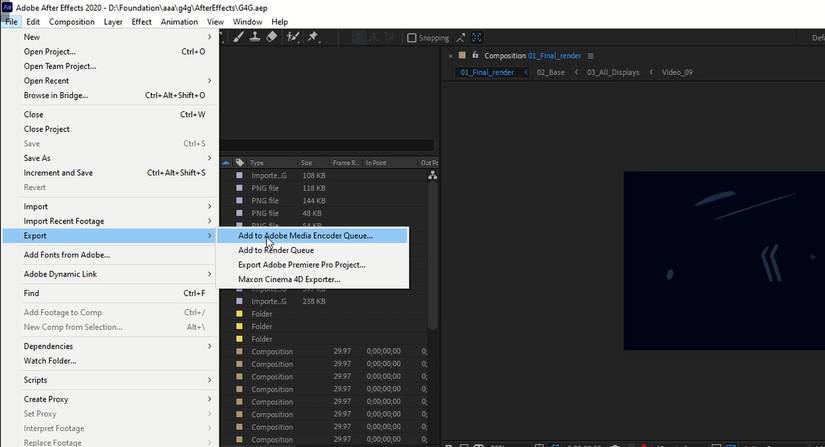Switch to the 01_Final_render composition tab

click(x=486, y=72)
